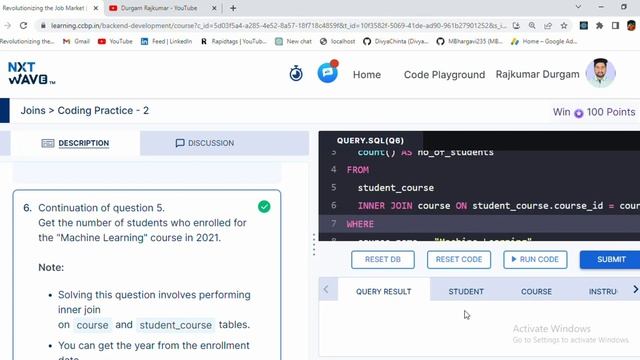Switch to Durgam Rajkumar YouTube tab
Screen dimensions: 640x360
[x=159, y=8]
